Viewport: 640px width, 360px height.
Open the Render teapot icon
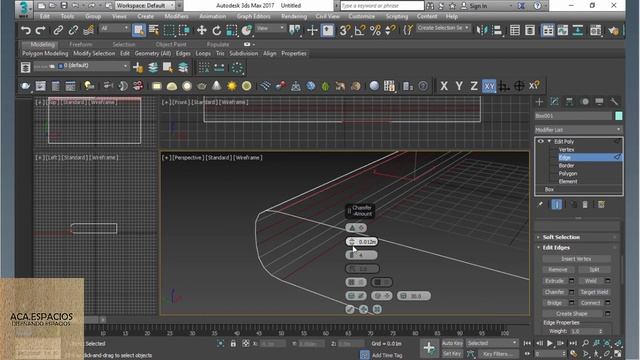click(613, 30)
